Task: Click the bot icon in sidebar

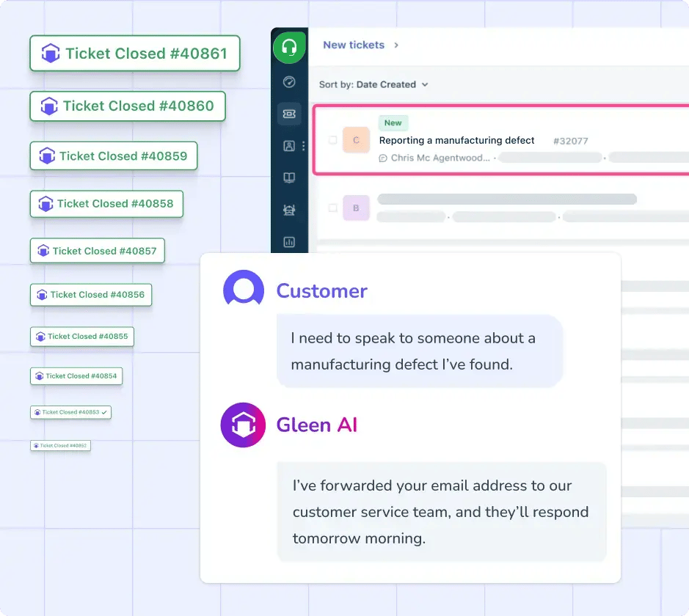Action: point(289,210)
